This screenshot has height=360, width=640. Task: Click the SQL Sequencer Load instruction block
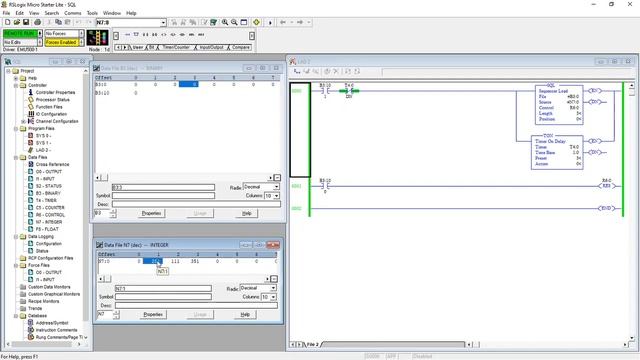pyautogui.click(x=559, y=104)
